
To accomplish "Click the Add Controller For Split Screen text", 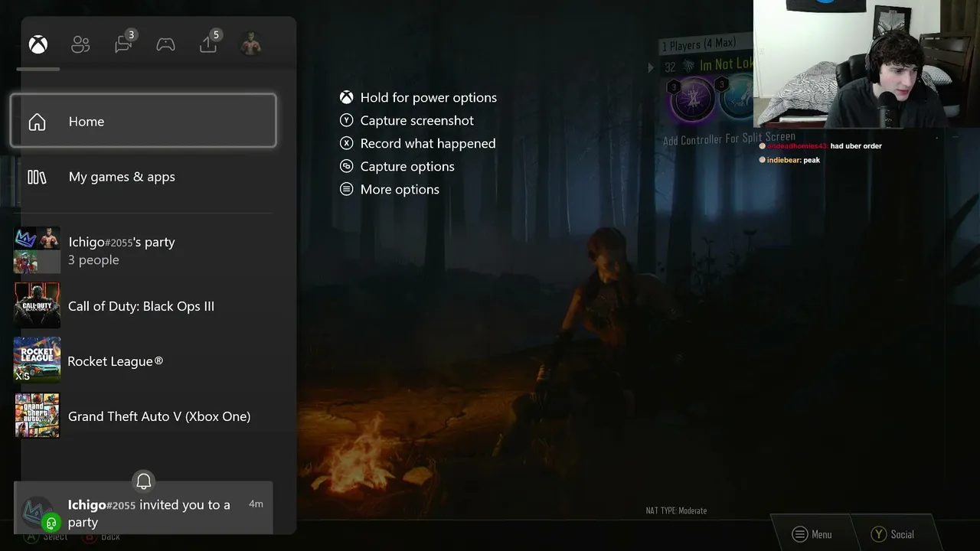I will pyautogui.click(x=729, y=139).
